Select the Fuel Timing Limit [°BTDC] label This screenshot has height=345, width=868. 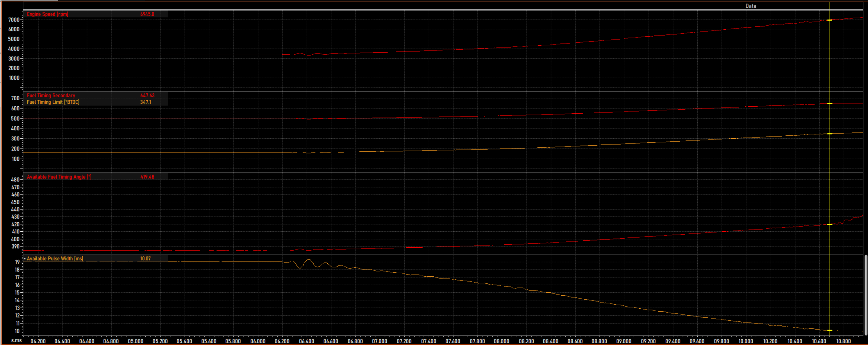point(53,102)
